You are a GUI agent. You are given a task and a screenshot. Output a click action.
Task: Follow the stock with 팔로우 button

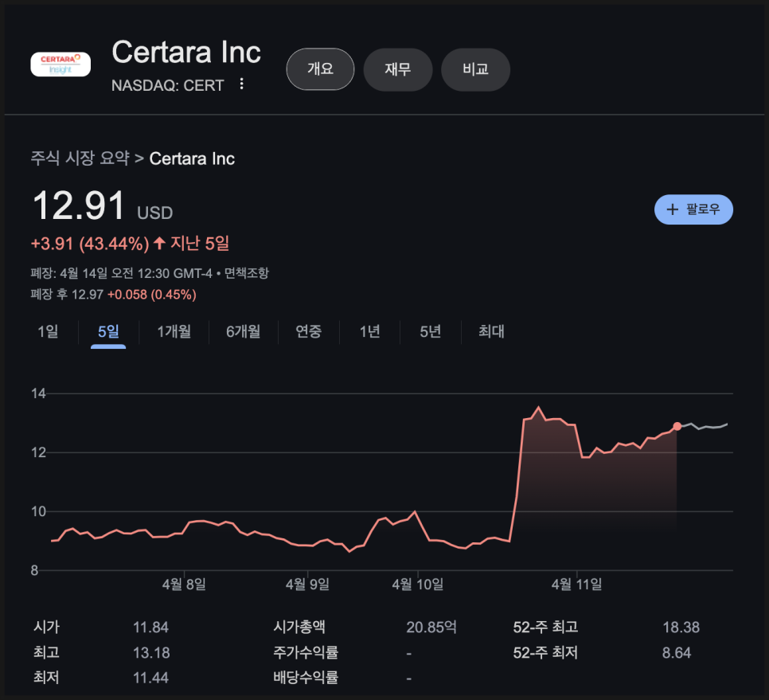tap(693, 209)
